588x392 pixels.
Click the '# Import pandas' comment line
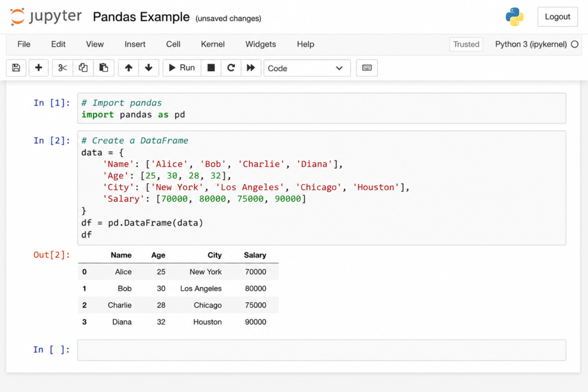122,103
